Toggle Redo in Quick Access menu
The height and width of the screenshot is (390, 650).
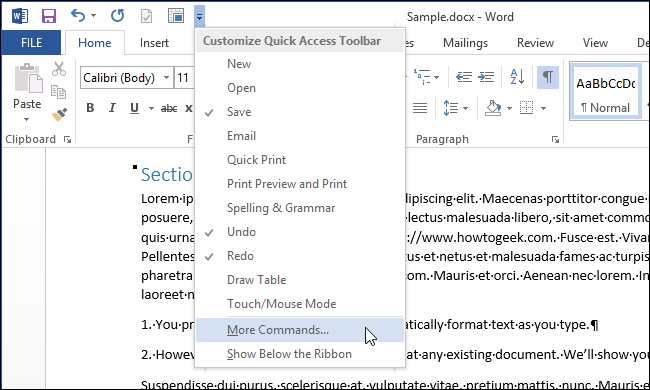click(x=300, y=256)
